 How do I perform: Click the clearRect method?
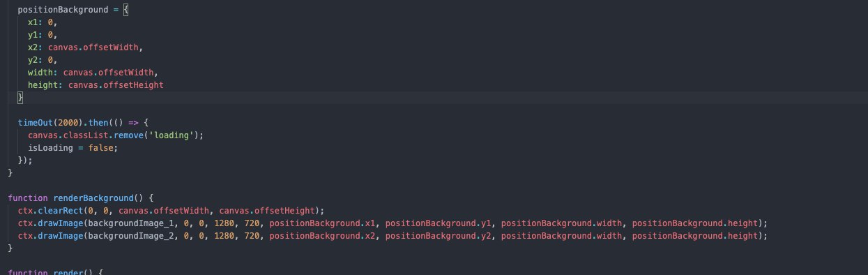61,210
